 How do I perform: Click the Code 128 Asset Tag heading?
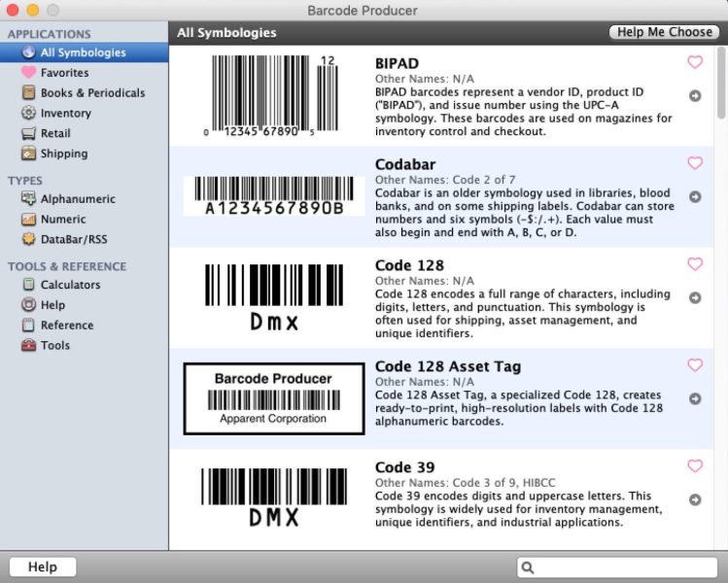[448, 366]
